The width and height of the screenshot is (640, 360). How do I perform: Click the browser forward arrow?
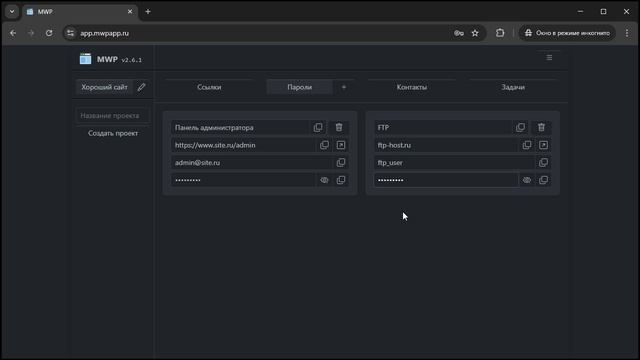click(31, 33)
